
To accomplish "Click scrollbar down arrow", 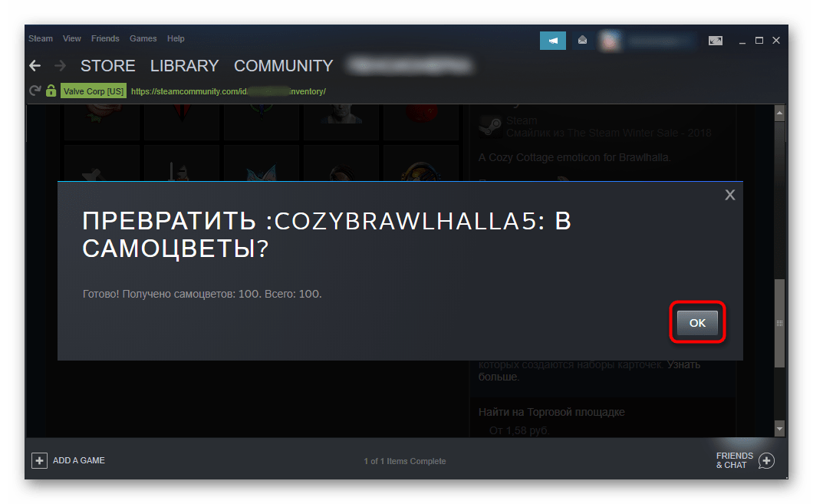I will point(779,428).
